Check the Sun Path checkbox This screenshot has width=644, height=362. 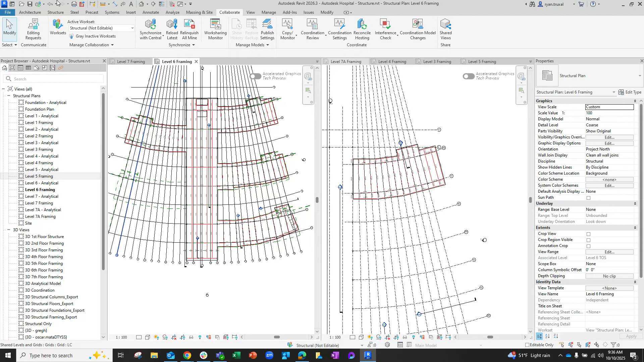[x=588, y=198]
